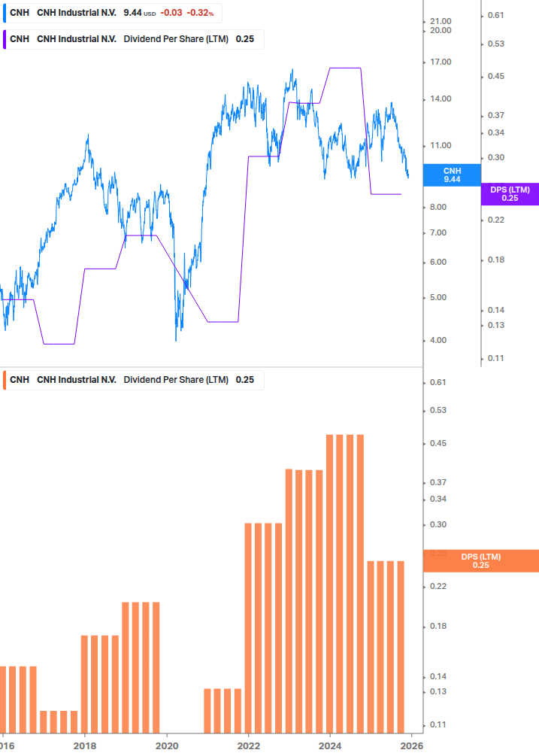Viewport: 539px width, 756px height.
Task: Click the 8.00 price axis label
Action: point(438,207)
